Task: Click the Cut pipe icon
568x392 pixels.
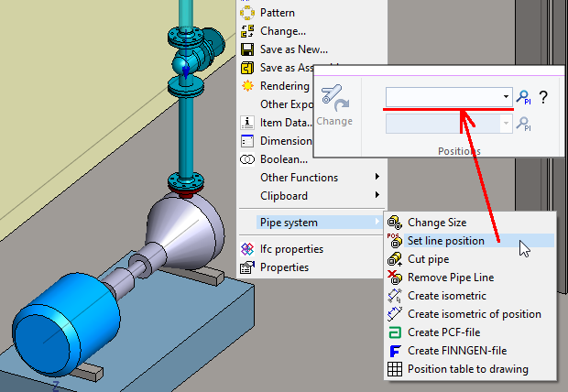Action: click(x=395, y=259)
